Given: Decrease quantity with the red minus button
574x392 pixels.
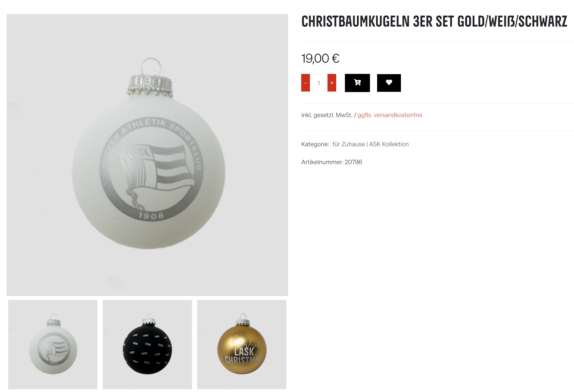Looking at the screenshot, I should tap(306, 83).
